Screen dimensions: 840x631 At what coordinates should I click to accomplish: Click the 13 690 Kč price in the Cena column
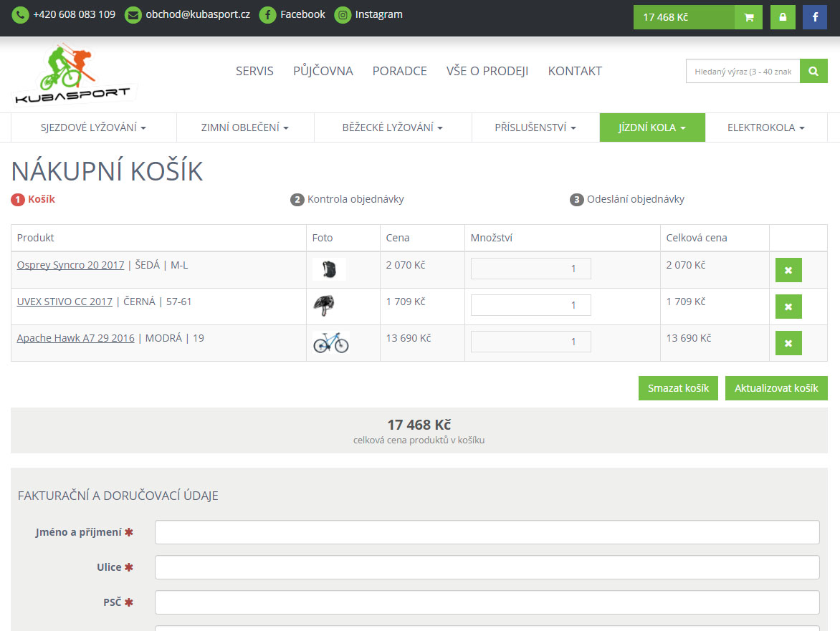[409, 338]
